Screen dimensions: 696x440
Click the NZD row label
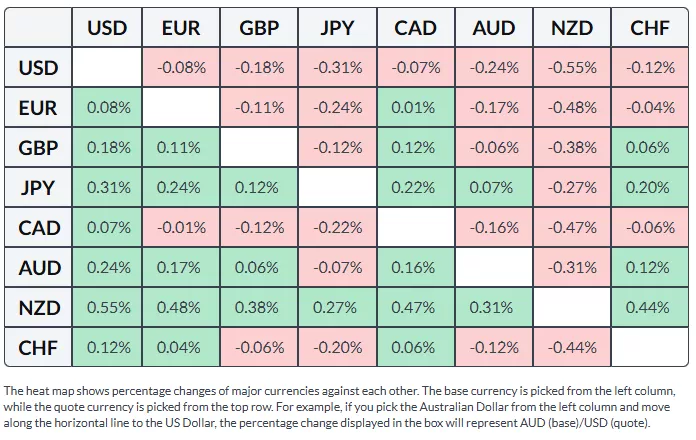tap(40, 308)
